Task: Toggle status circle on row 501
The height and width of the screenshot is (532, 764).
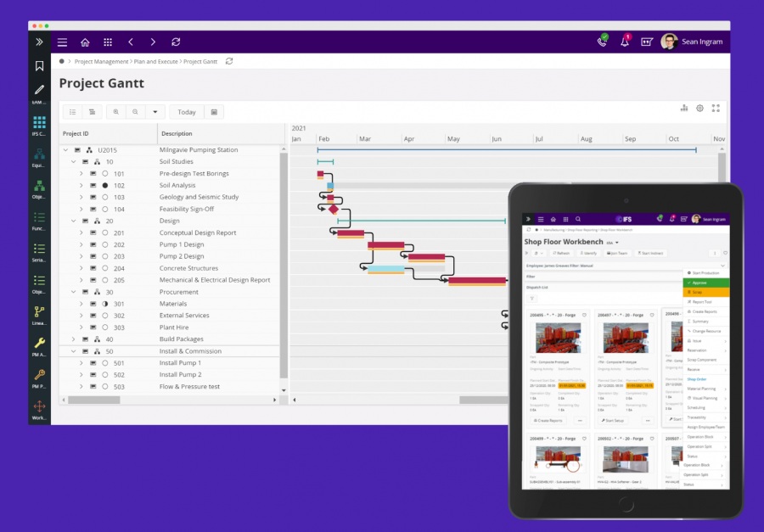Action: [104, 363]
